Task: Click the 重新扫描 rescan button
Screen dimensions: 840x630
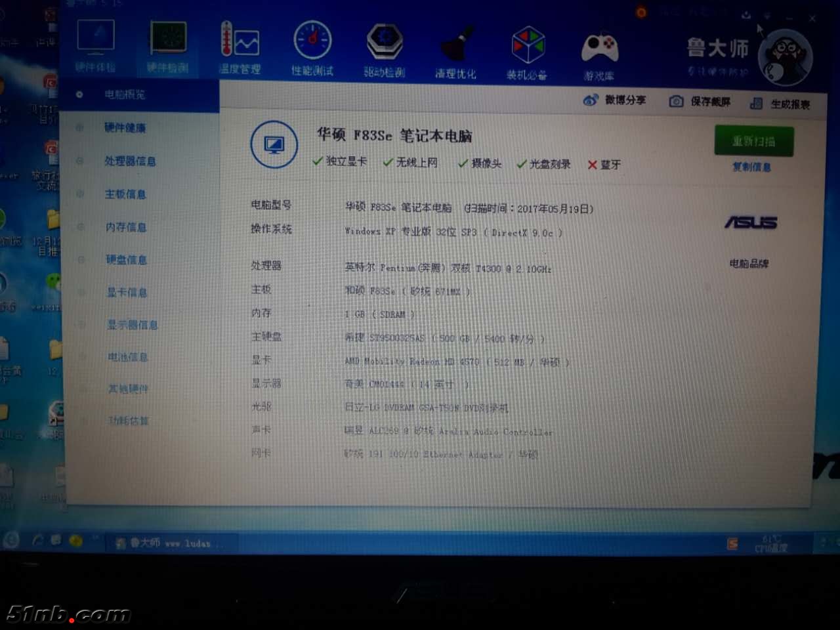Action: click(x=752, y=141)
